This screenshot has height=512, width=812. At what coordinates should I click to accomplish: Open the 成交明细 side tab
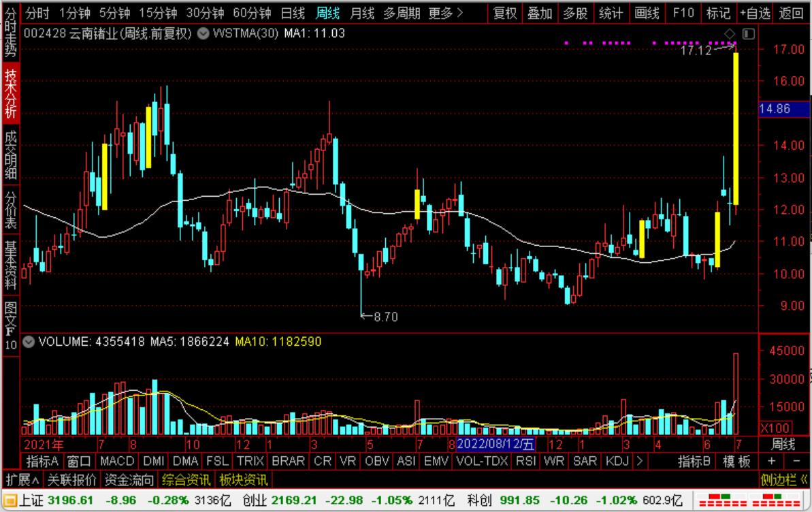(x=10, y=154)
